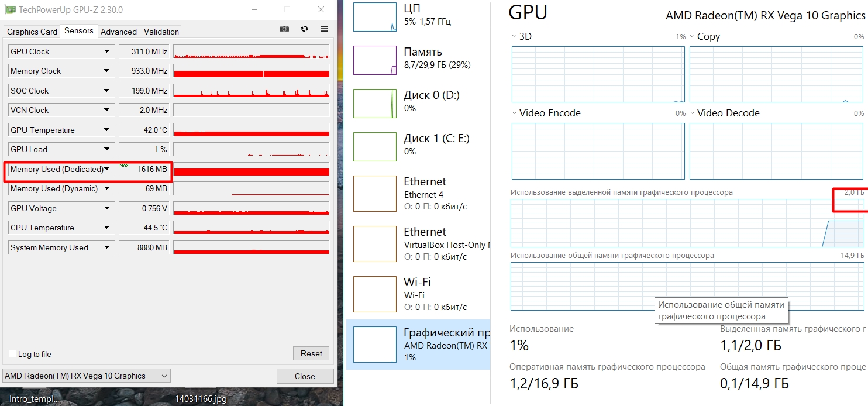Expand the GPU Temperature sensor dropdown
868x406 pixels.
tap(106, 130)
